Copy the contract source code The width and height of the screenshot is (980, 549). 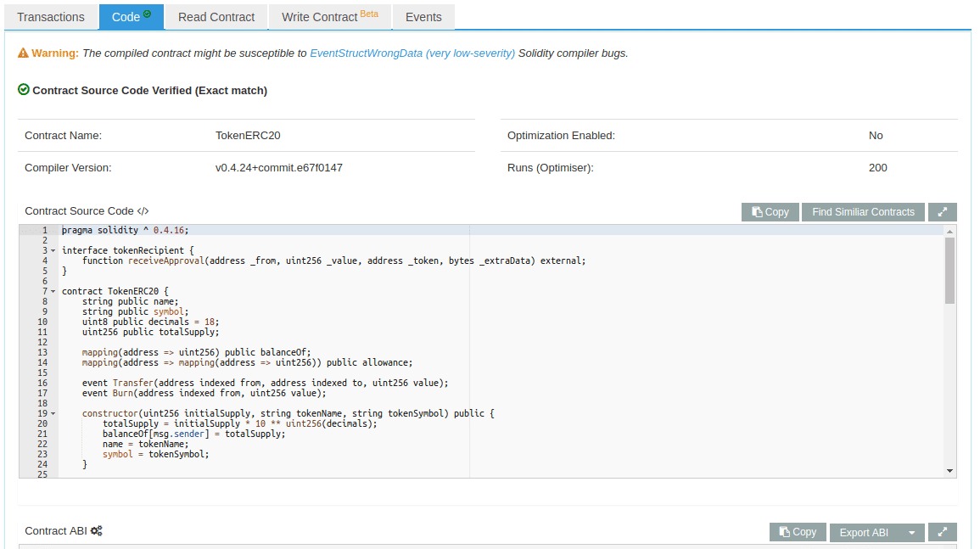[x=770, y=212]
